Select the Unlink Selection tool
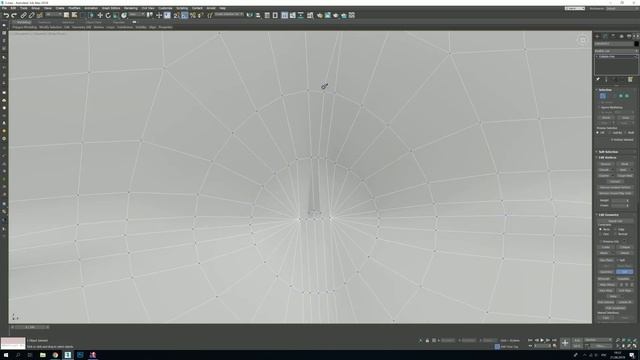This screenshot has height=360, width=640. 31,15
